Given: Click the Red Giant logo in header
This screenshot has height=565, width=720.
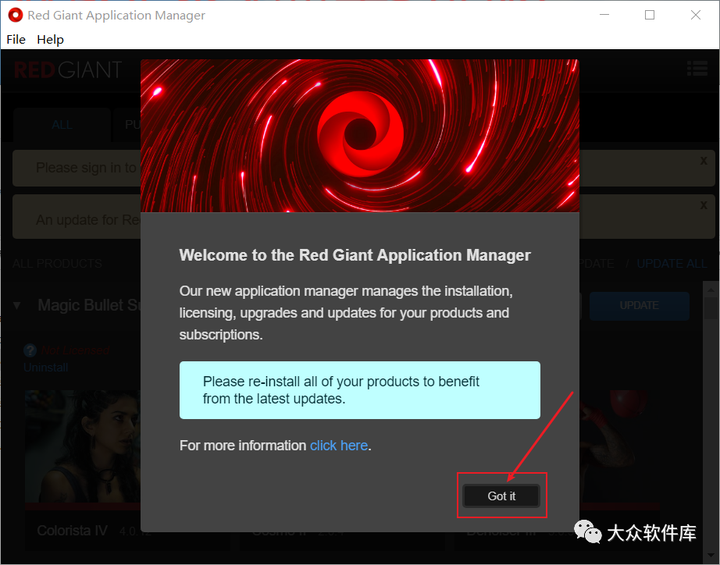Looking at the screenshot, I should (x=68, y=70).
